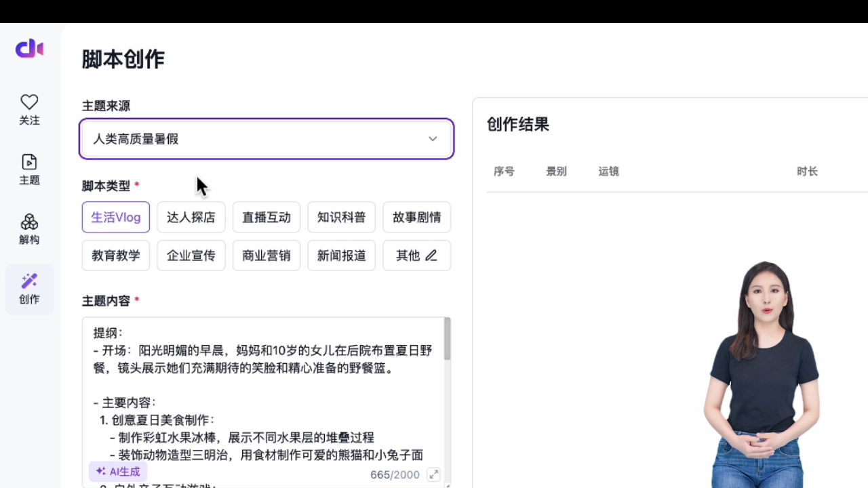
Task: Click the app logo icon
Action: [29, 49]
